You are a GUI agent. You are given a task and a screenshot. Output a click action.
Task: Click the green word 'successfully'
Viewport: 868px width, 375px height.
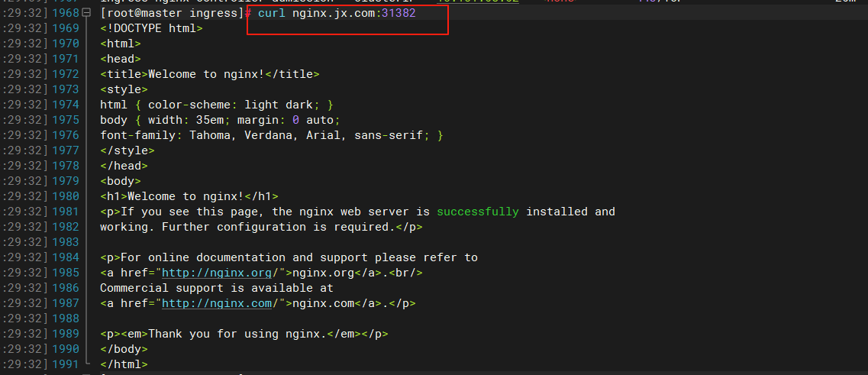pyautogui.click(x=478, y=212)
